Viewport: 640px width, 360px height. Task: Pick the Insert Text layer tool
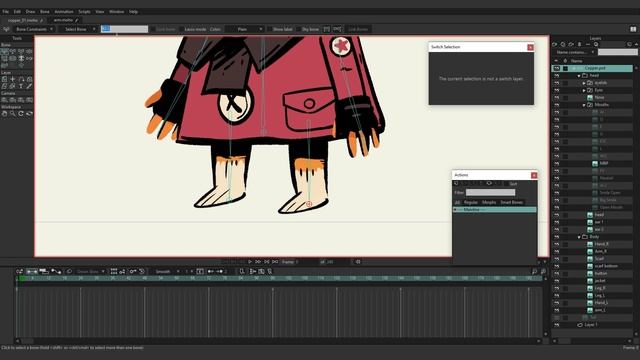click(x=21, y=86)
